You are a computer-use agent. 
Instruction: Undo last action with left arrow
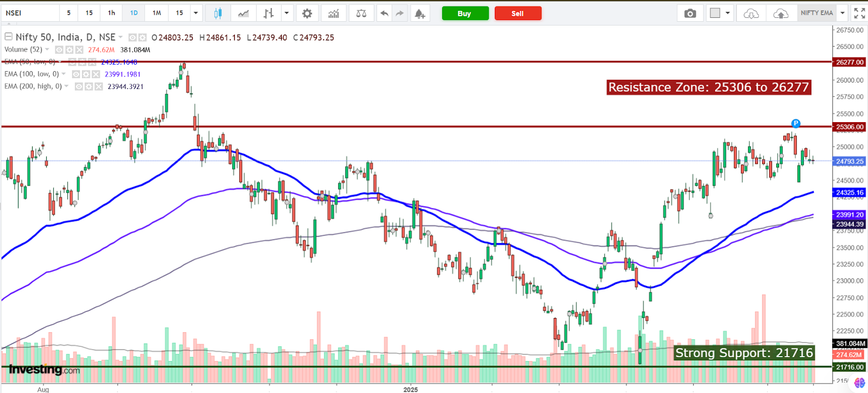(x=384, y=14)
